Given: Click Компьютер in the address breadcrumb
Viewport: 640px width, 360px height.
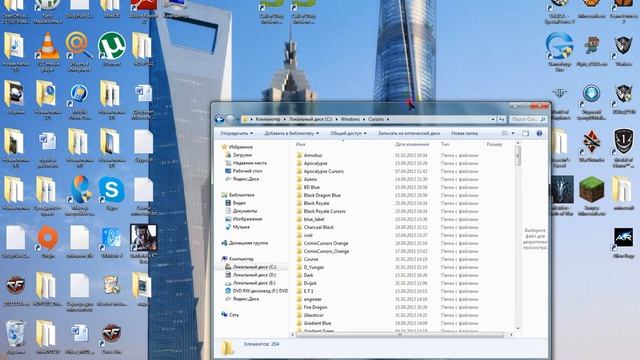Looking at the screenshot, I should [268, 119].
